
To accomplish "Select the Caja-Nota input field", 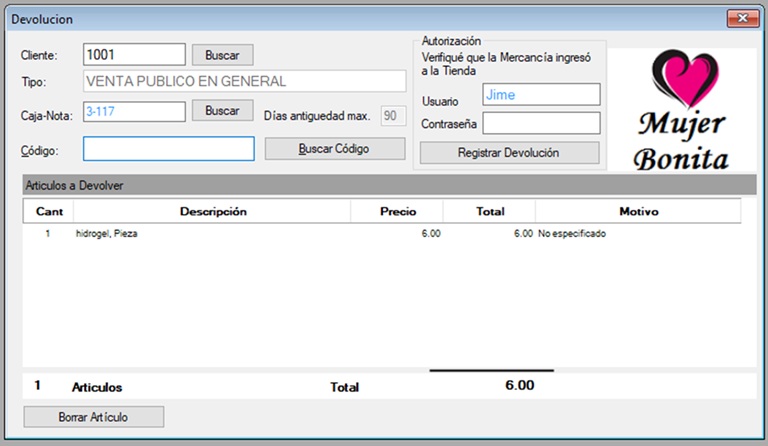I will click(x=134, y=111).
